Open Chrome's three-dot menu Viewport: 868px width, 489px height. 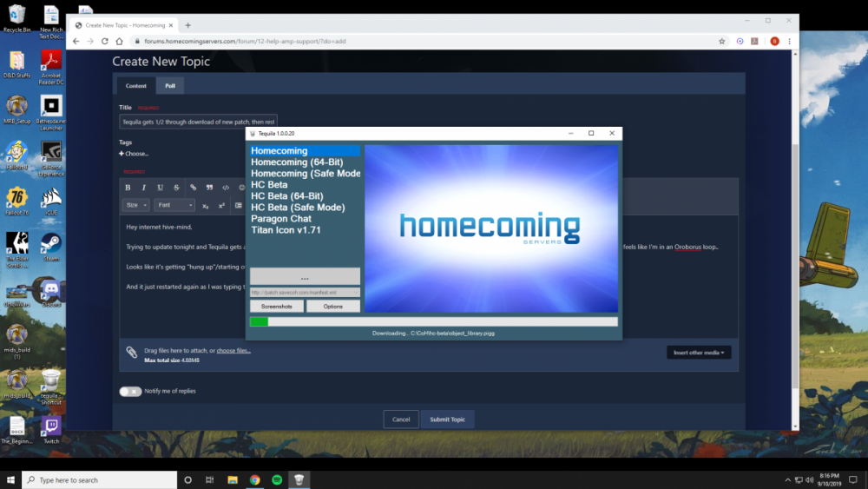(789, 41)
